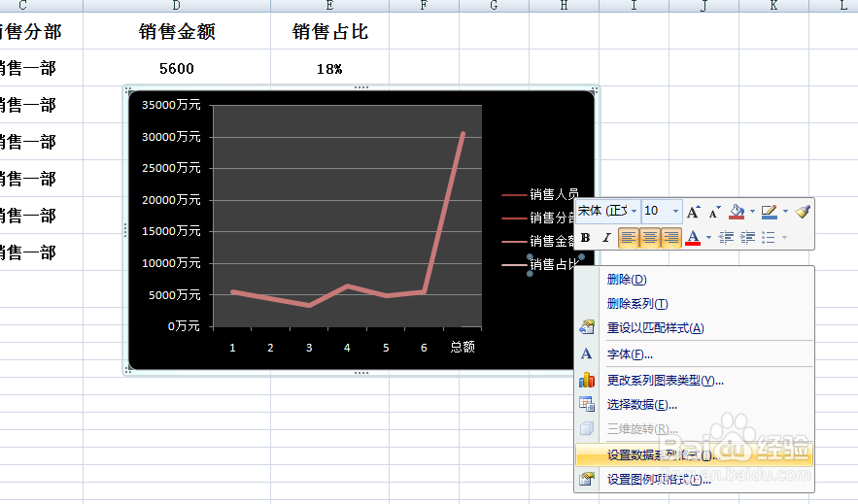Select the cell containing 5600

177,68
